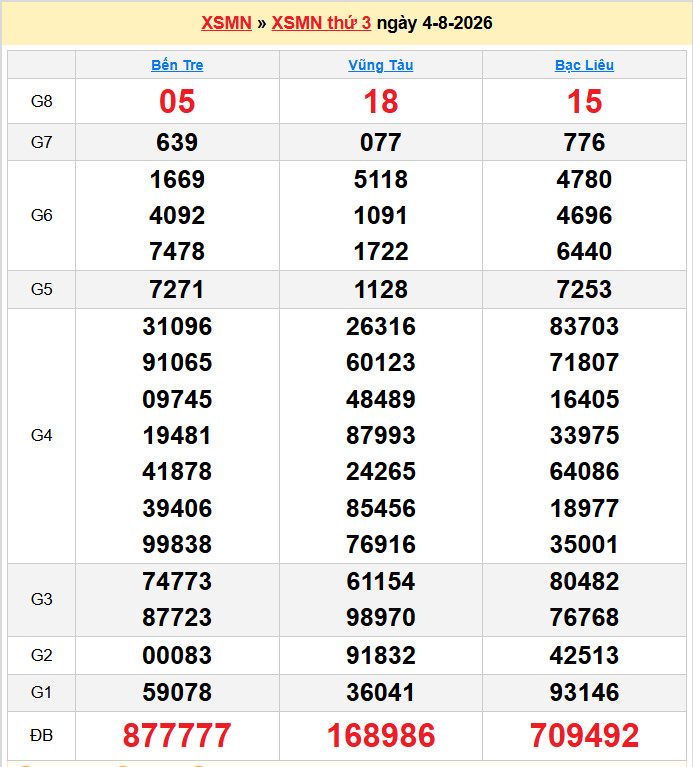This screenshot has width=693, height=767.
Task: Open the Vũng Tàu province link
Action: tap(380, 65)
